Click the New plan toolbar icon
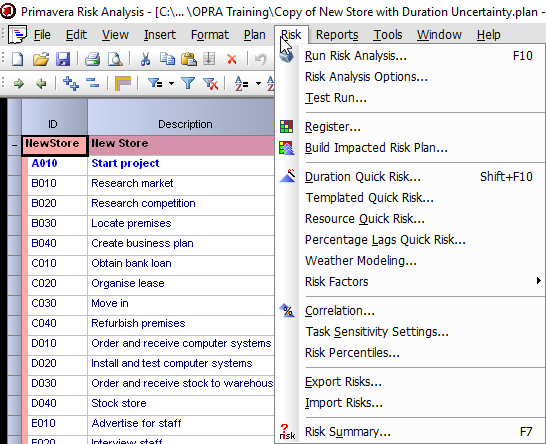The image size is (546, 444). pos(17,59)
